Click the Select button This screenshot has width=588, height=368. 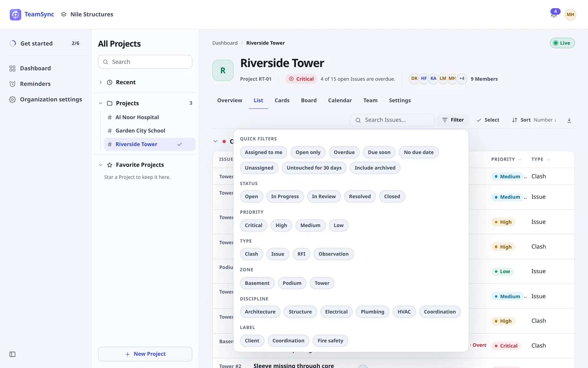(x=488, y=120)
